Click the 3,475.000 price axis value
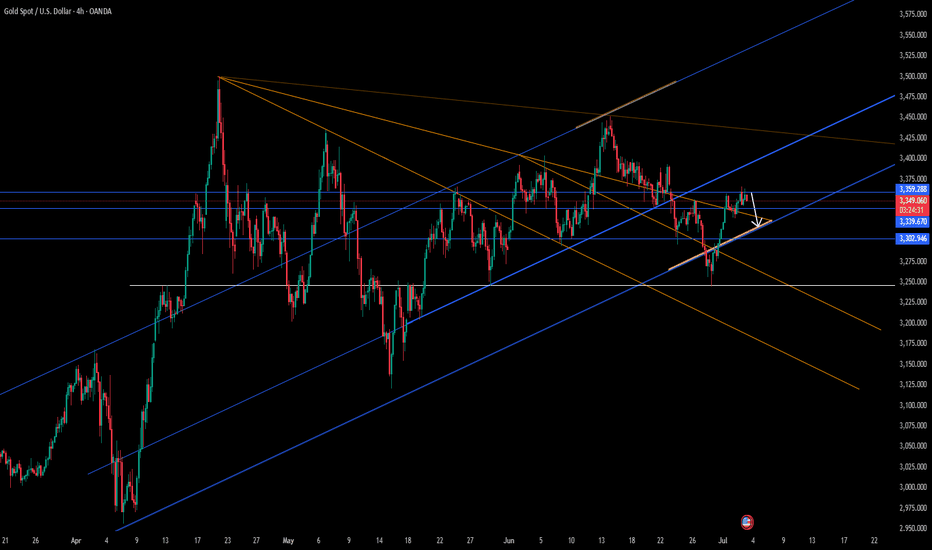This screenshot has height=550, width=932. tap(913, 96)
